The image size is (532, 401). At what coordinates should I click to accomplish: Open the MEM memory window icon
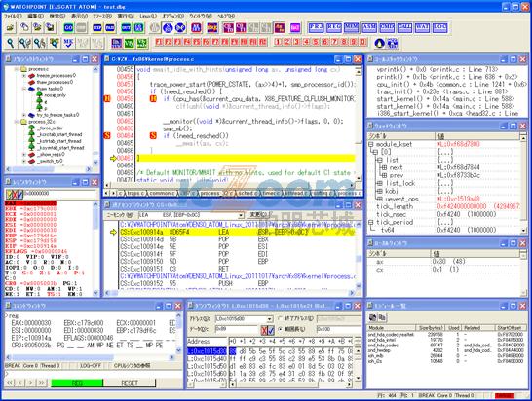click(352, 27)
